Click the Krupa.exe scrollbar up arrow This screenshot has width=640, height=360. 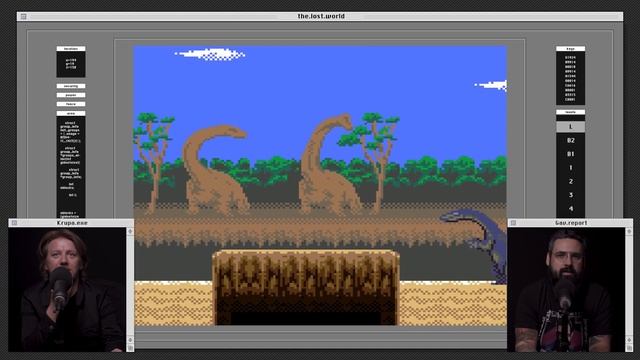[x=130, y=231]
